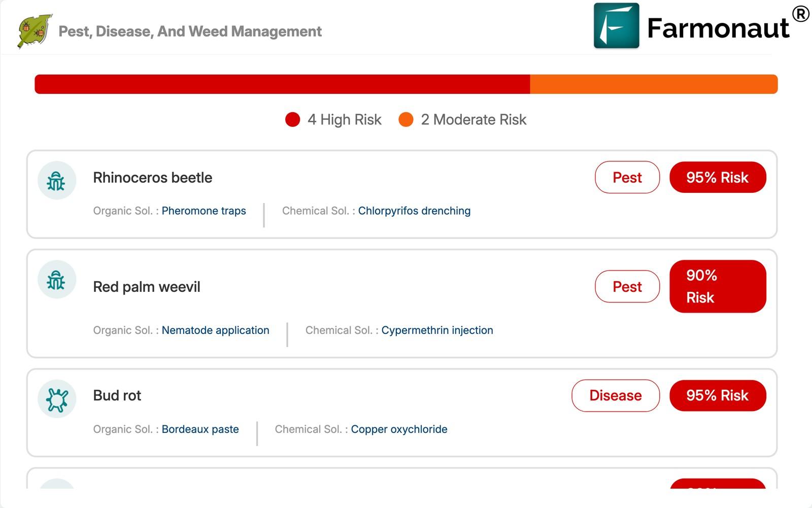Click the Bud rot title
Screen dimensions: 812x508
117,395
